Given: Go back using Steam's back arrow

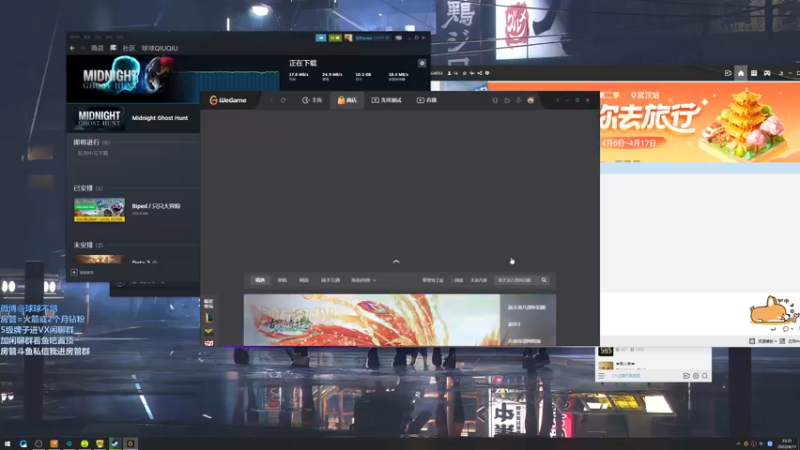Looking at the screenshot, I should point(72,48).
